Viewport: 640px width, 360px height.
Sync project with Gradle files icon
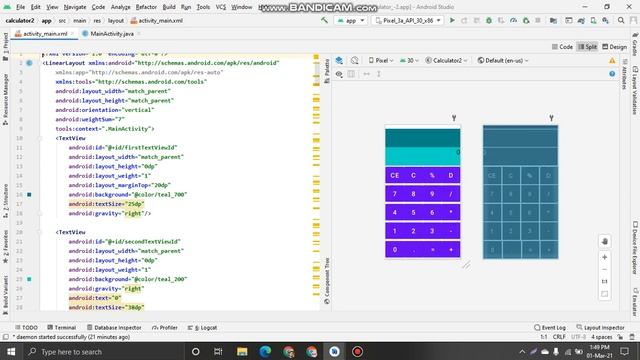pos(581,20)
